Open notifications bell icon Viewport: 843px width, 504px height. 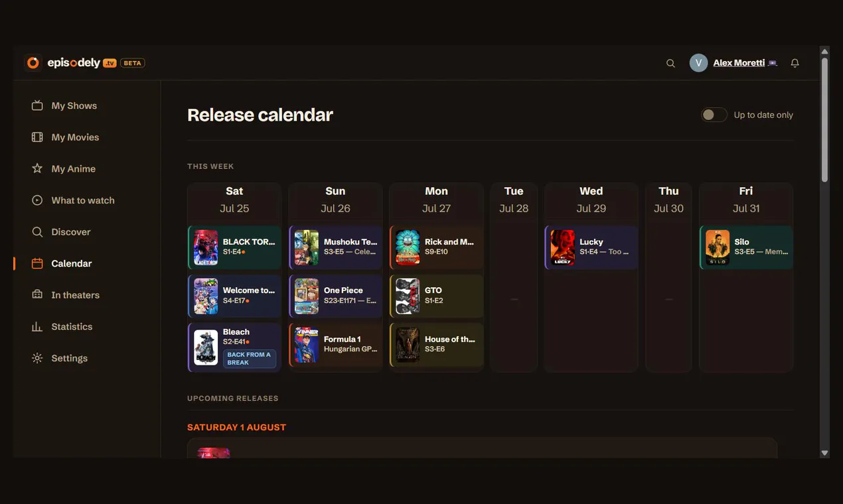795,63
